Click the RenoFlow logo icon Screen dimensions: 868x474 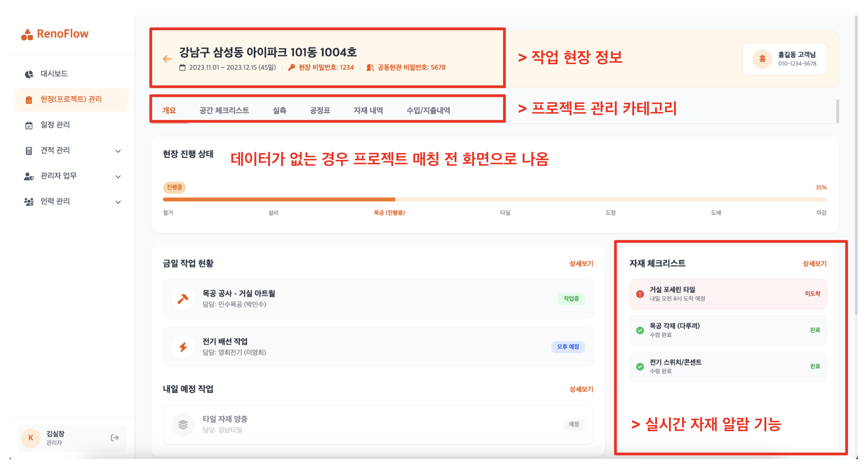click(27, 35)
